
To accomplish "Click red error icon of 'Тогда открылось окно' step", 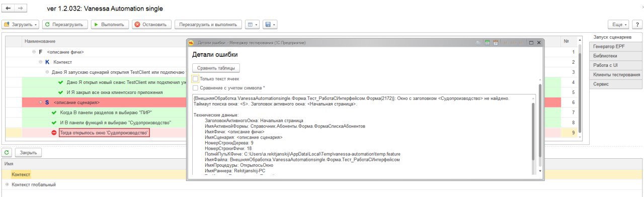I will (x=54, y=133).
